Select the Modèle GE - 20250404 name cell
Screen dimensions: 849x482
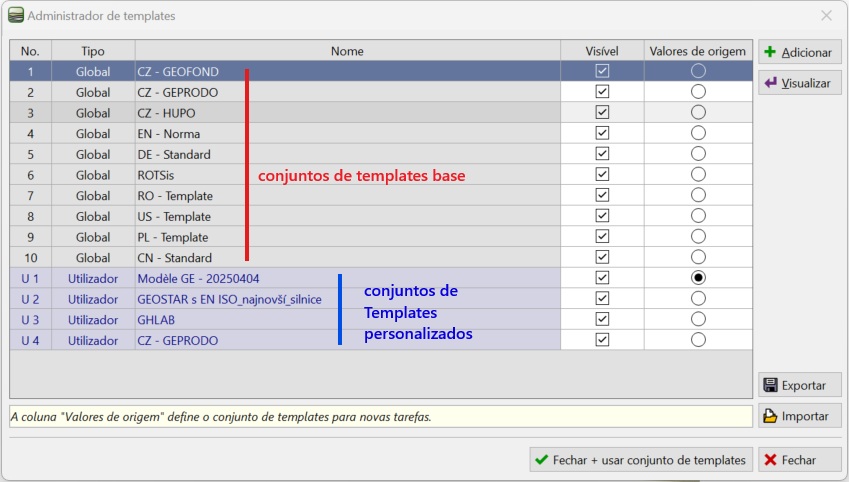tap(348, 278)
